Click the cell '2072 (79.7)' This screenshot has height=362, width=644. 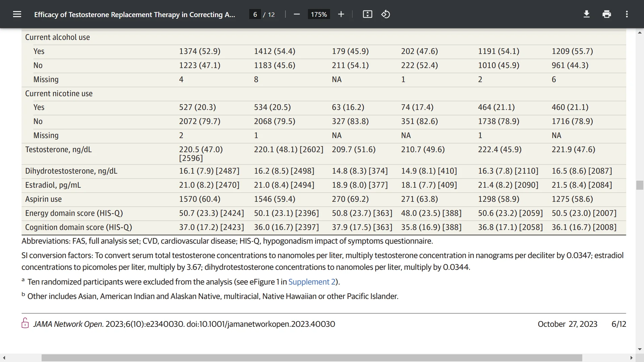pos(200,121)
